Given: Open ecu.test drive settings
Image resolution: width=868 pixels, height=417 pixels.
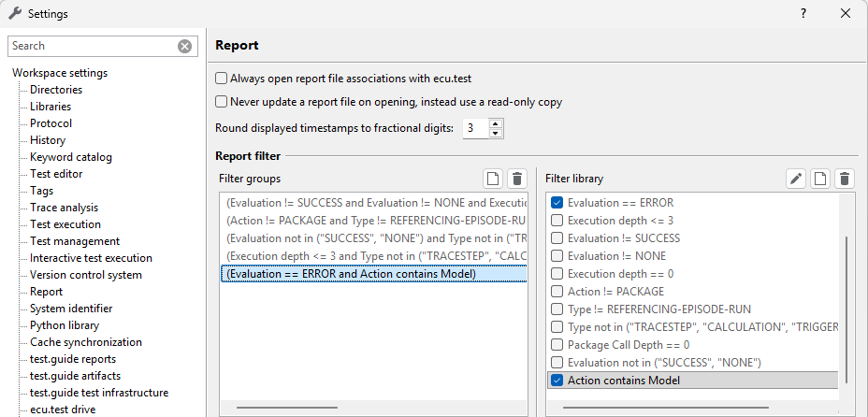Looking at the screenshot, I should click(x=63, y=410).
